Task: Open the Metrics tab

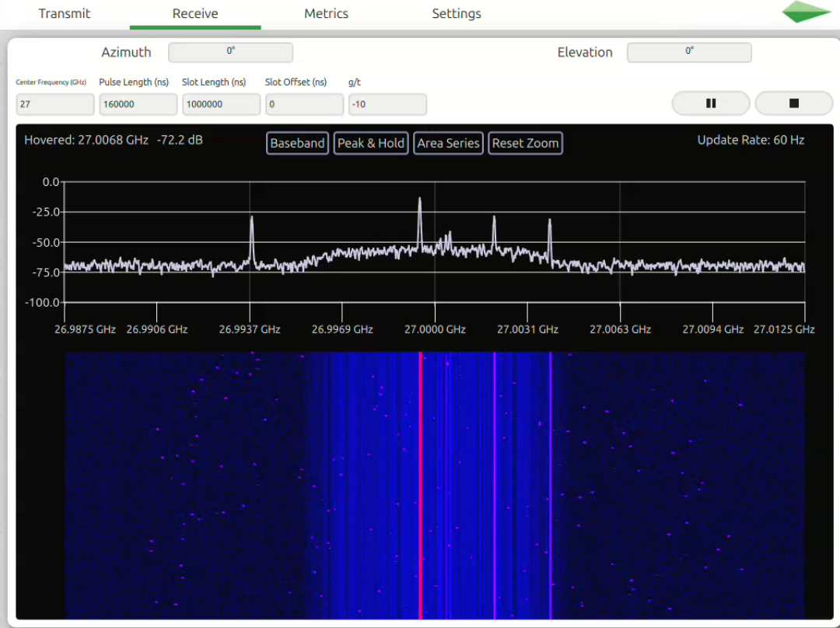Action: [326, 14]
